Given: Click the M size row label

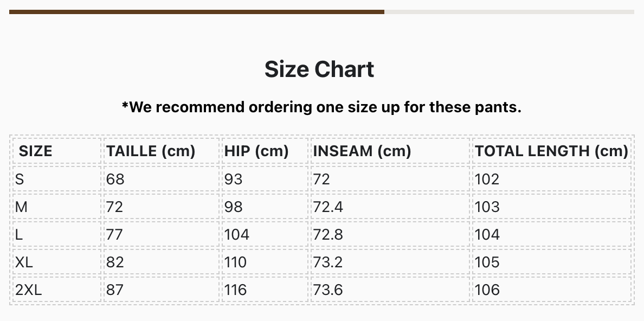Looking at the screenshot, I should click(22, 207).
